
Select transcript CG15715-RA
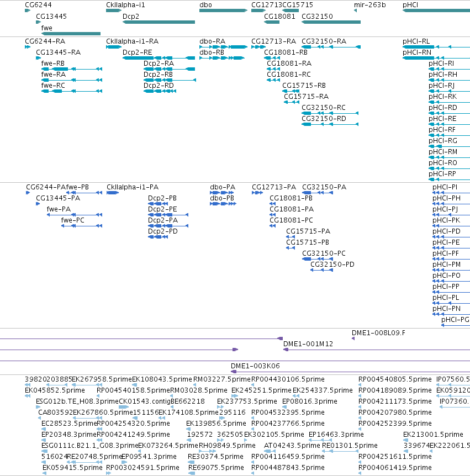tap(306, 97)
